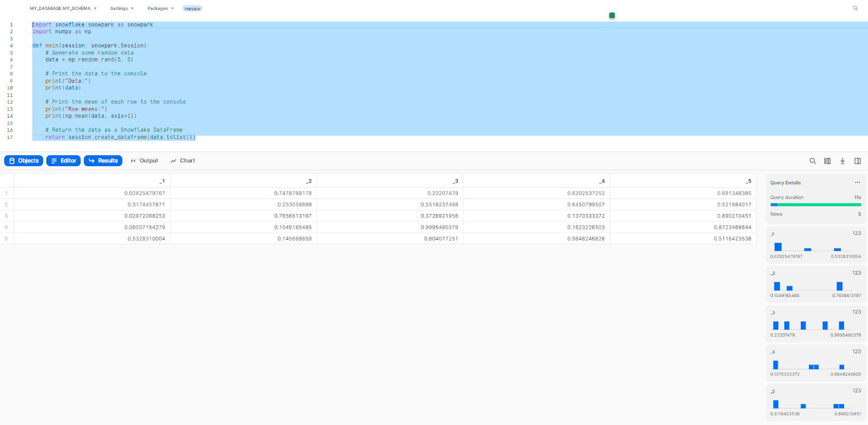Click cell value 0.9848246826 in the table

586,239
